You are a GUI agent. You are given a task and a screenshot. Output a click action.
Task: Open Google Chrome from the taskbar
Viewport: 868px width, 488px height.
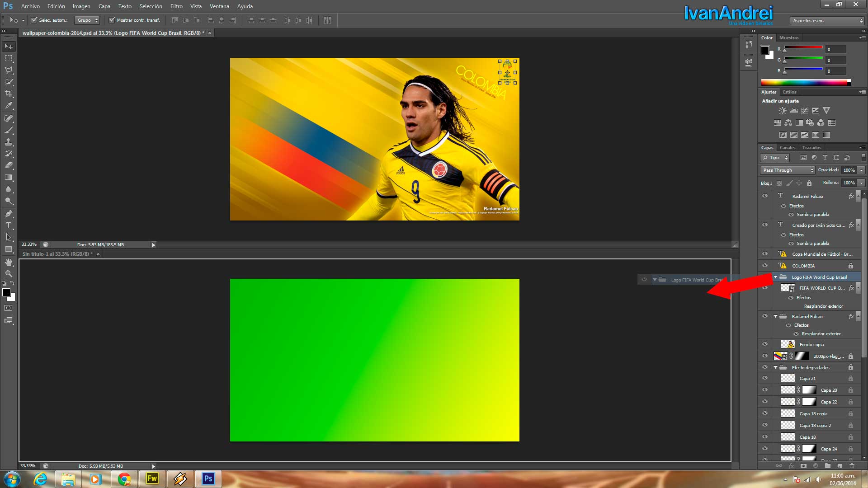(x=124, y=479)
